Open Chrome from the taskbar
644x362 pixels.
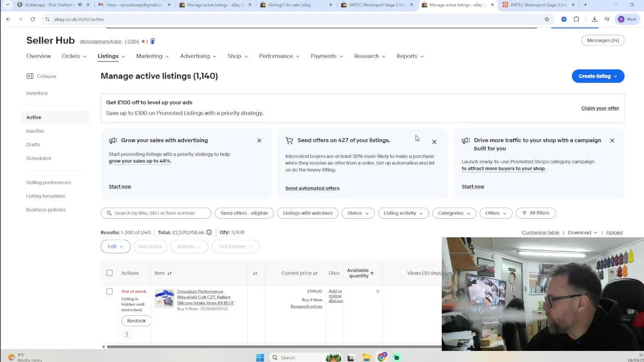point(382,357)
